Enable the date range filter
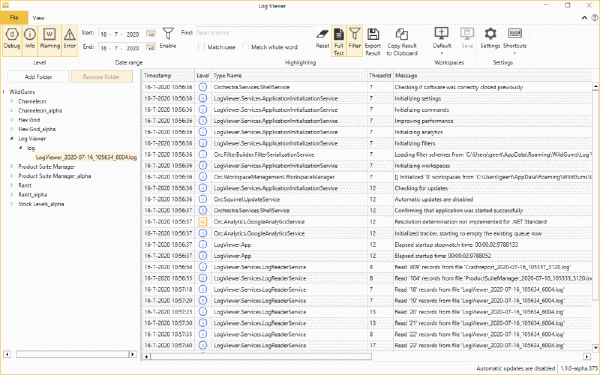Screen dimensions: 600x375 tap(168, 38)
